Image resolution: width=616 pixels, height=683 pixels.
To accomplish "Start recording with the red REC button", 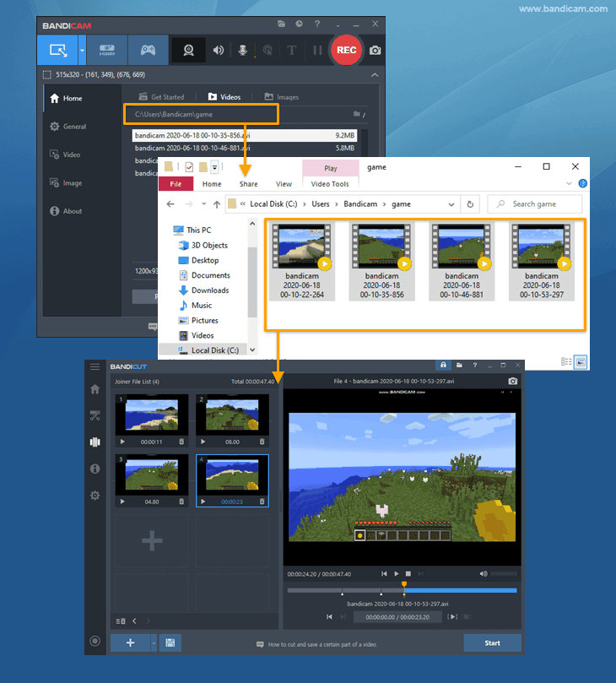I will [347, 50].
